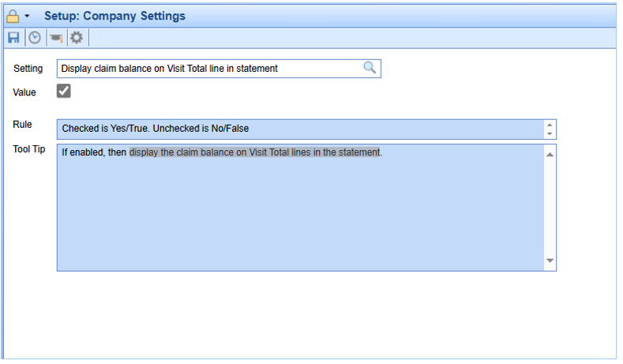The image size is (623, 364).
Task: Click the "Rule" label
Action: (x=22, y=125)
